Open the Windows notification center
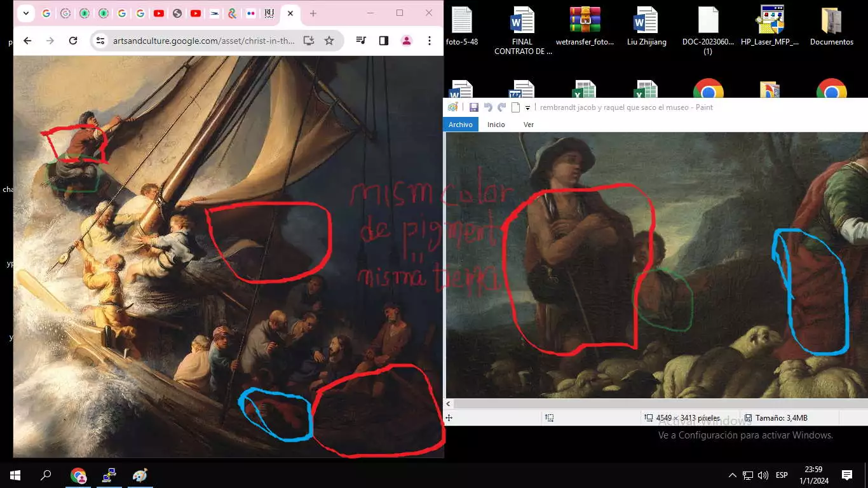The image size is (868, 488). (847, 475)
